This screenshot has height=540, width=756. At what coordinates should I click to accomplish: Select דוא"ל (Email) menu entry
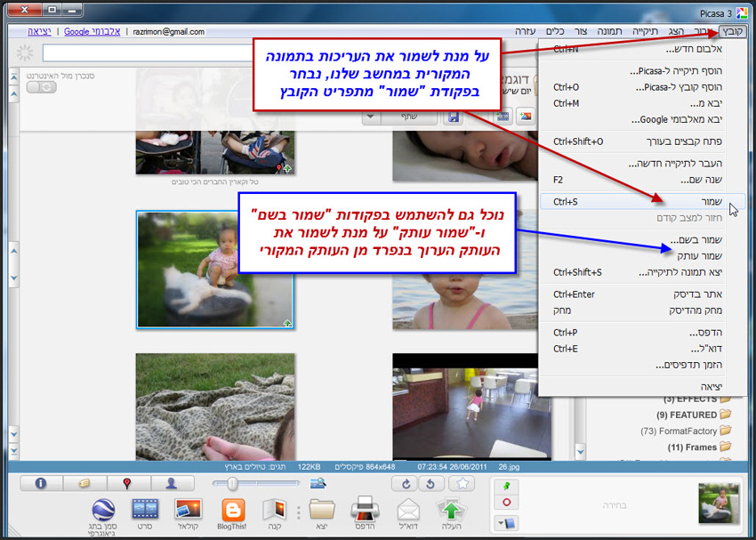tap(643, 349)
